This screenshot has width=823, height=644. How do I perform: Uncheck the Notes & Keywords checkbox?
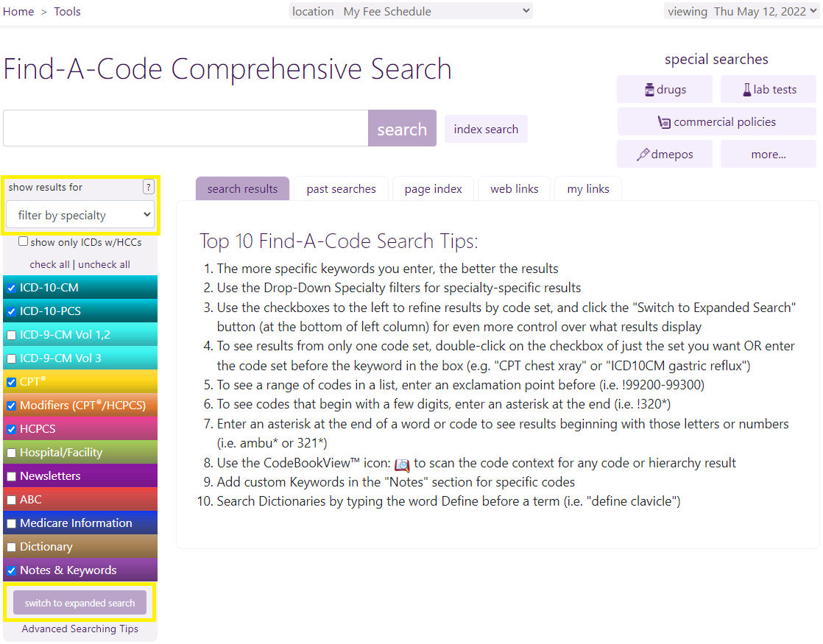tap(12, 570)
